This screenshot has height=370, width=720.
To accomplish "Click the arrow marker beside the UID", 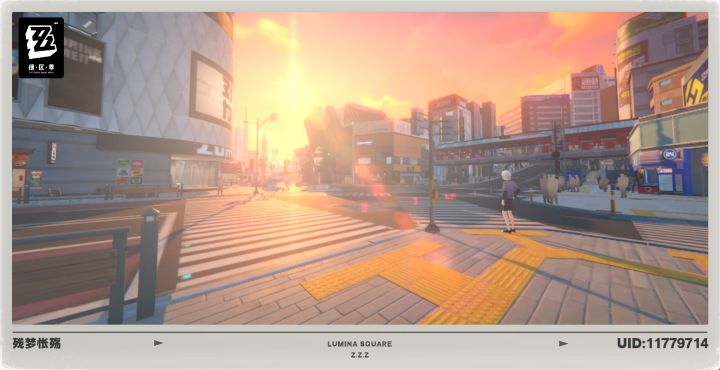I will click(563, 343).
